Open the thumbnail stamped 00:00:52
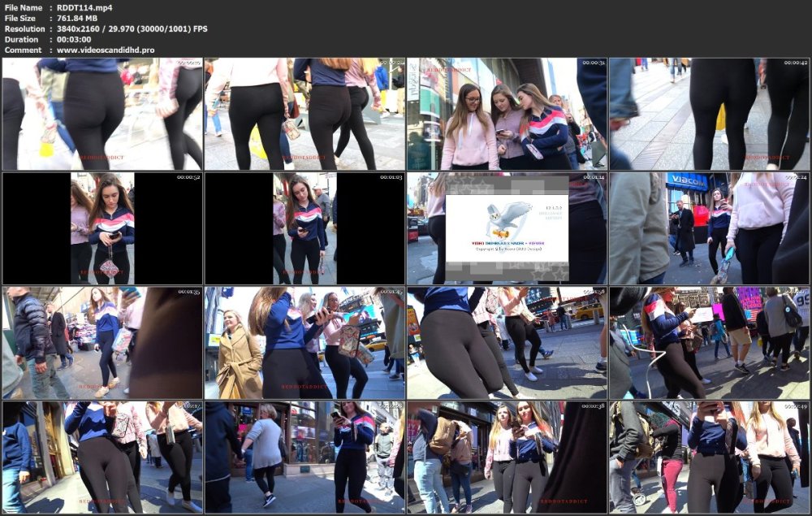Image resolution: width=812 pixels, height=516 pixels. click(x=102, y=228)
